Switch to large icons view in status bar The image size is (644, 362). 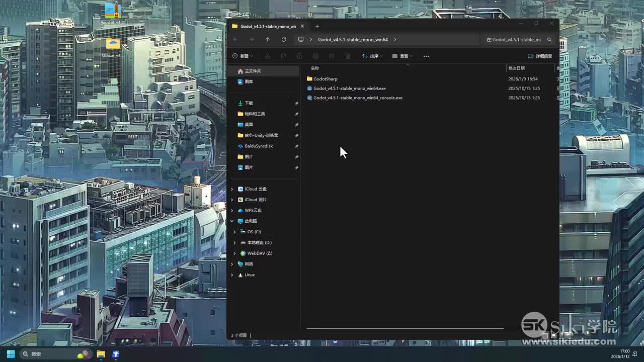coord(553,335)
